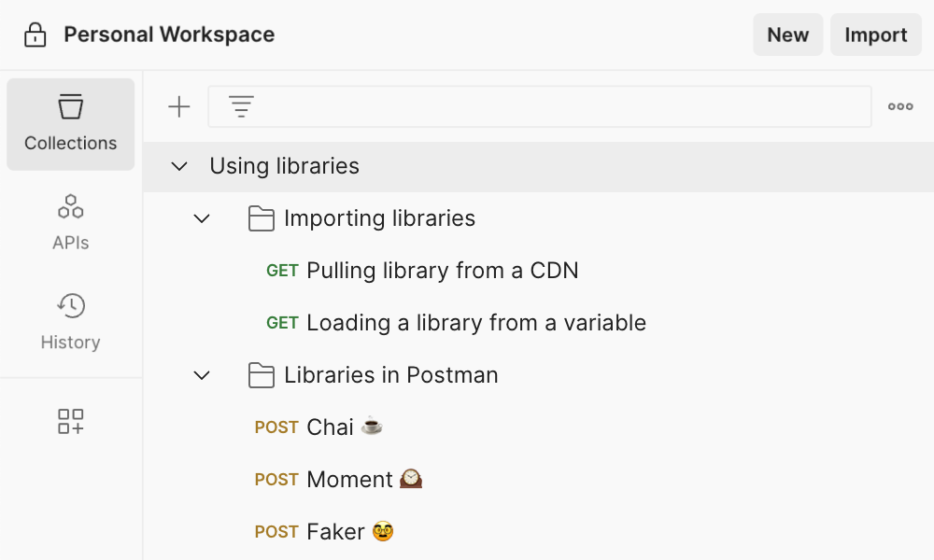Open Pulling library from a CDN request
The image size is (934, 560).
[x=442, y=271]
